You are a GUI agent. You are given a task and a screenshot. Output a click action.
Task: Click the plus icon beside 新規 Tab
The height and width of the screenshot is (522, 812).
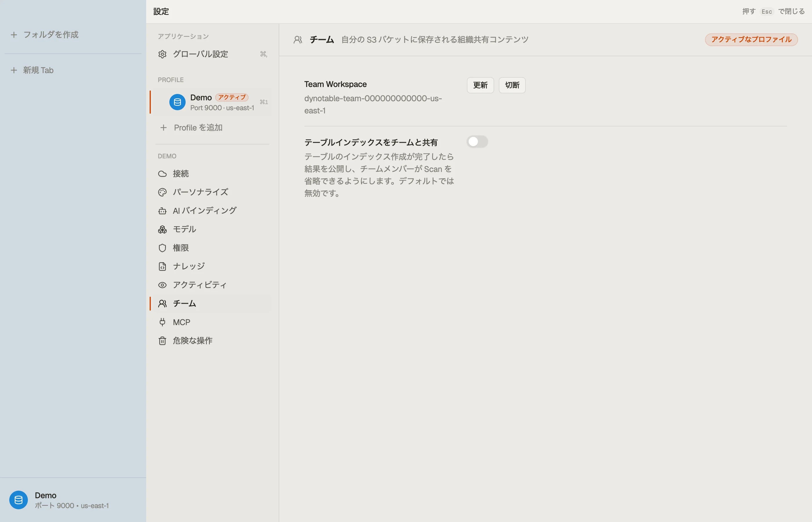14,70
